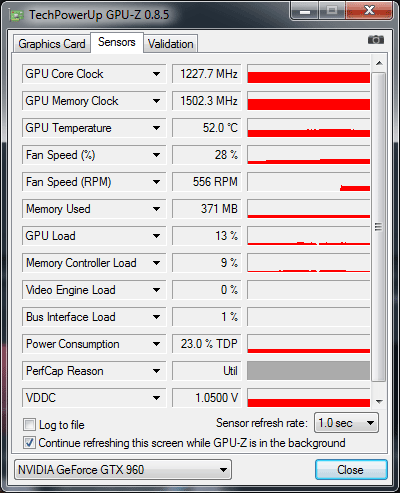Open the Sensor refresh rate combo box

(346, 423)
